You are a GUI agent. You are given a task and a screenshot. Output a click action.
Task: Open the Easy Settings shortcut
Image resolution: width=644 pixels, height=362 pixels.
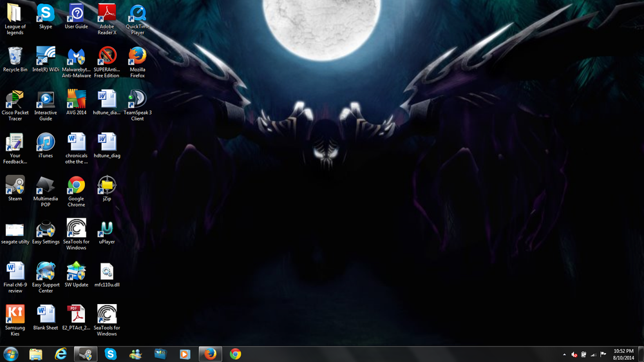pos(46,232)
